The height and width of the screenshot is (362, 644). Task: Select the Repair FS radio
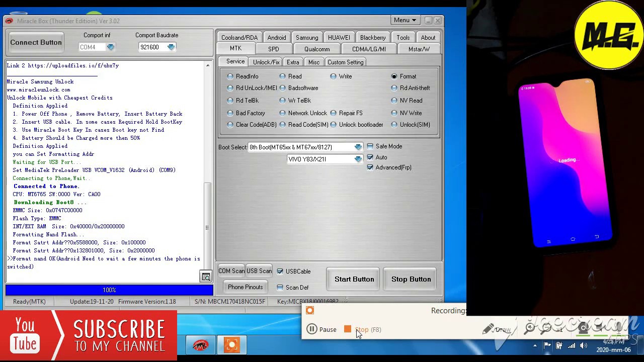(334, 113)
